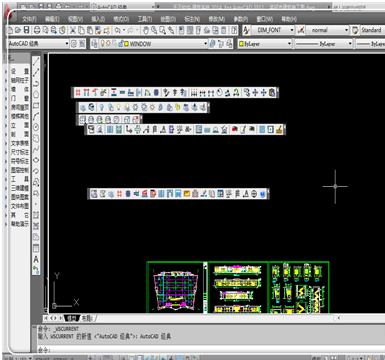Select the Polygon draw tool

(x=36, y=94)
